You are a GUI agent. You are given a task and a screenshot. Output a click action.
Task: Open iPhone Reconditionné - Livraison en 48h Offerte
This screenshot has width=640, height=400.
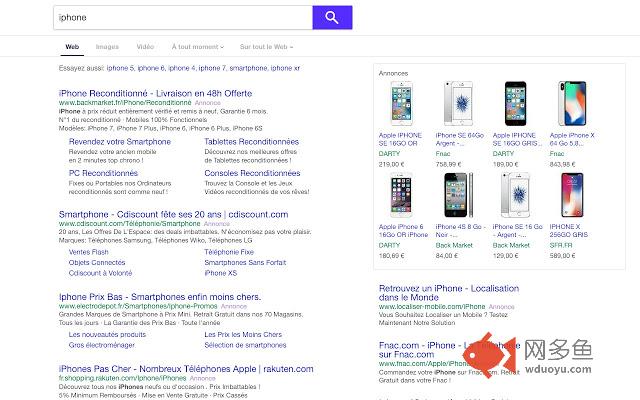[156, 93]
